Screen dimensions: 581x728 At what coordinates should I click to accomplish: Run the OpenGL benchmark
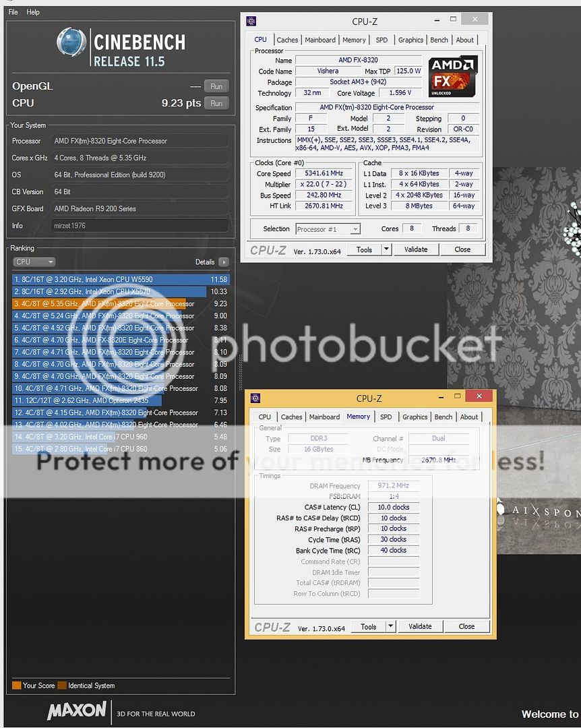[x=216, y=86]
